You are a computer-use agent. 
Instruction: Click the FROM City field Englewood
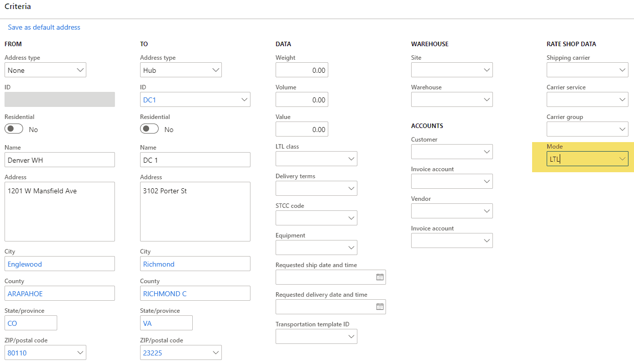60,264
